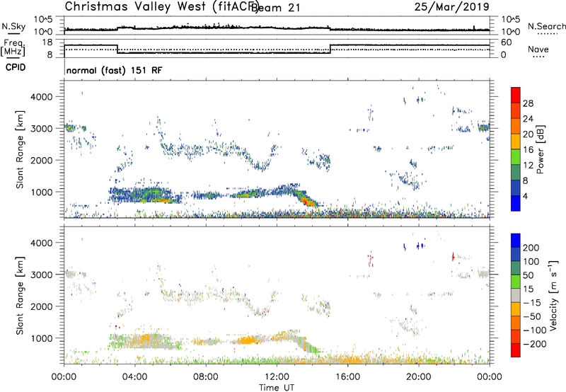Click the orange velocity patch near 10:30 UT
566x392 pixels.
[x=247, y=340]
